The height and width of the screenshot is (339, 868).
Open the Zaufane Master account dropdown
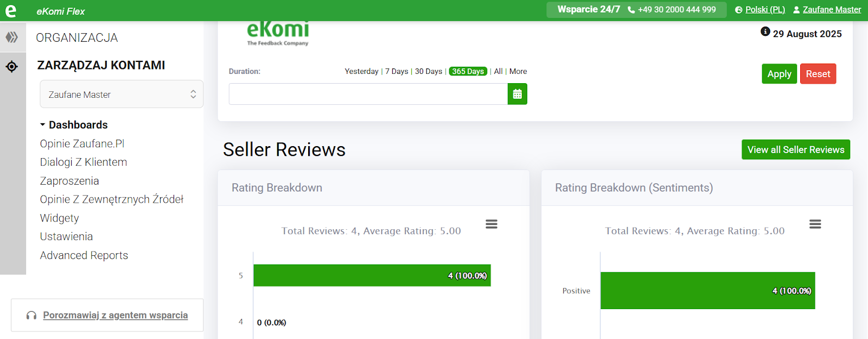[122, 95]
